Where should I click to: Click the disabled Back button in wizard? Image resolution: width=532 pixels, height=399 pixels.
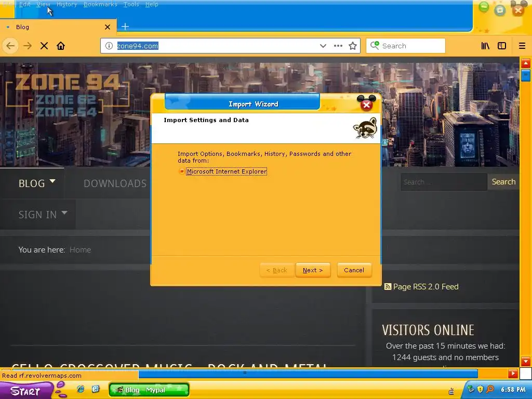[277, 270]
